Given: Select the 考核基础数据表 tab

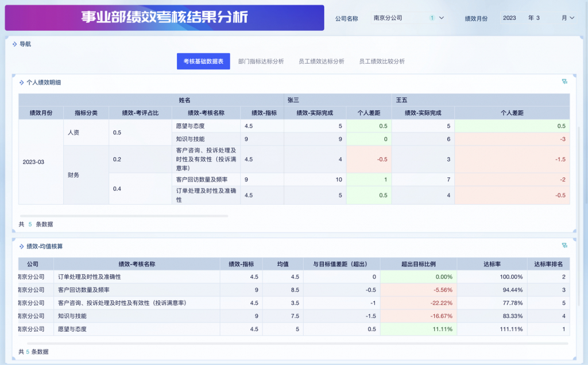Looking at the screenshot, I should tap(203, 61).
